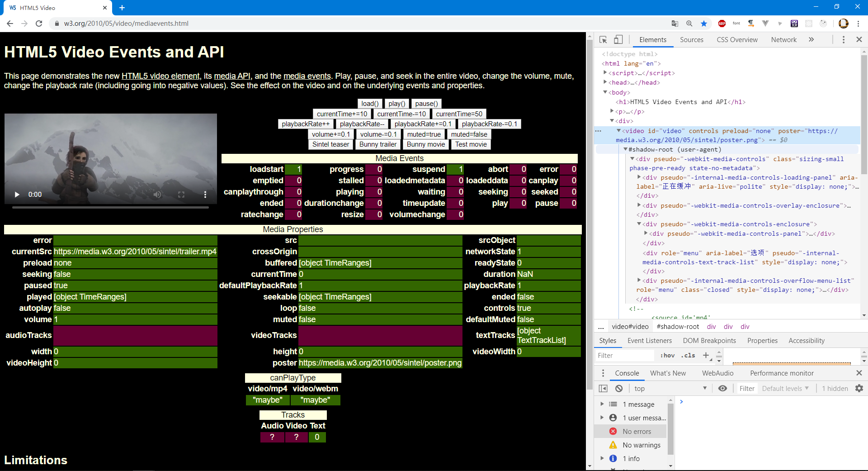This screenshot has height=471, width=868.
Task: Click the eye icon to create live expression
Action: (722, 388)
